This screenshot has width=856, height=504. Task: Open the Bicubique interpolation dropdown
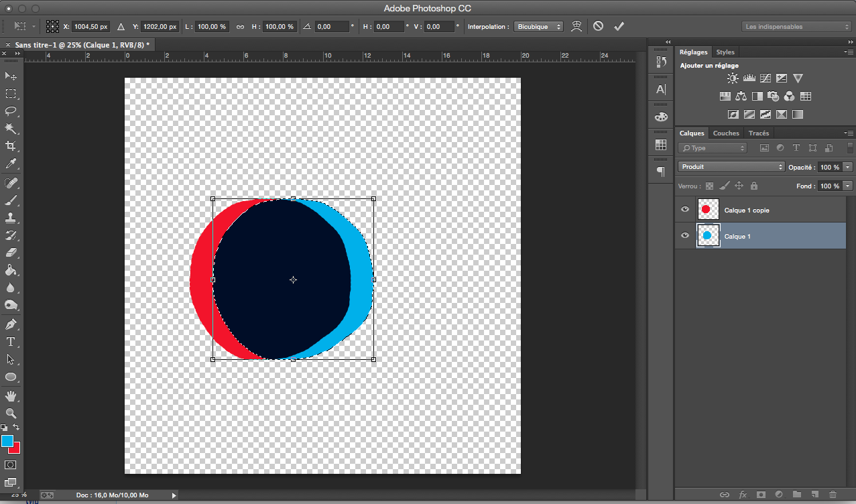539,27
